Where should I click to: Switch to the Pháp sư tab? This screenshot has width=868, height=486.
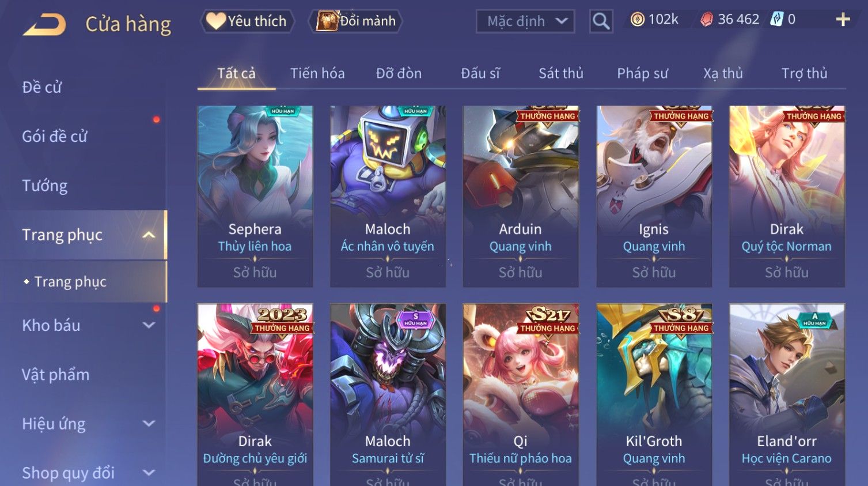click(642, 73)
